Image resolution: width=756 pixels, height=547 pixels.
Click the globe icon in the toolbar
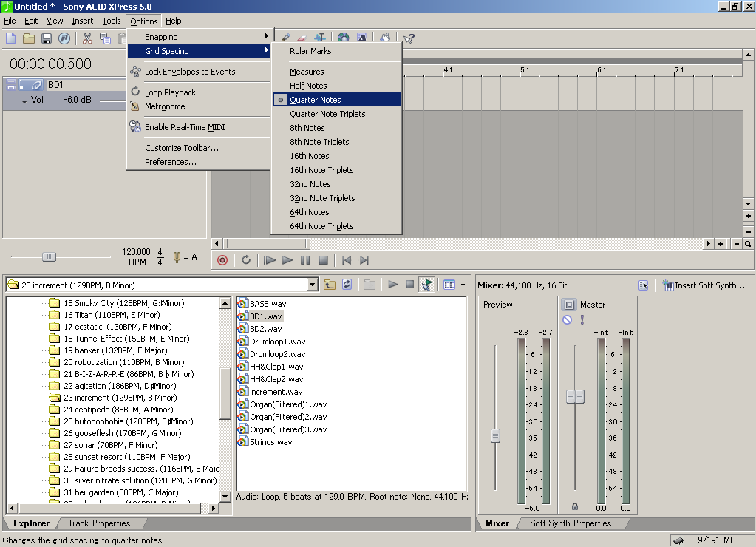pyautogui.click(x=344, y=38)
